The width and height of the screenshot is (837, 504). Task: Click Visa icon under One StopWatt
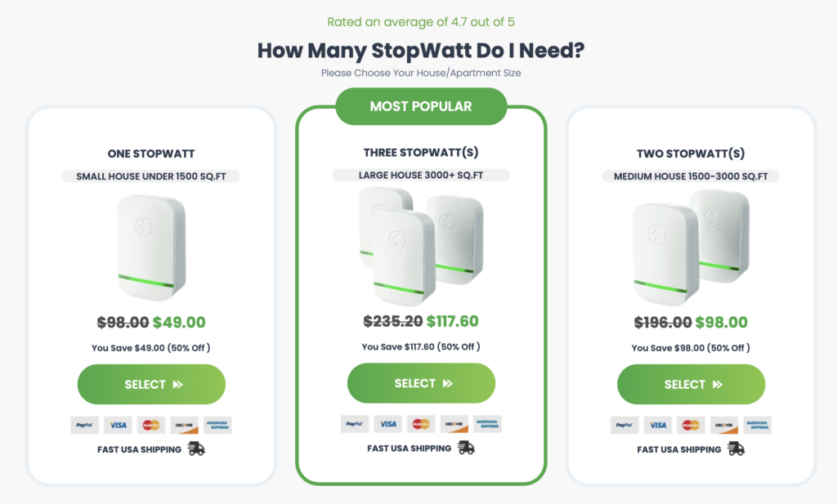[118, 425]
